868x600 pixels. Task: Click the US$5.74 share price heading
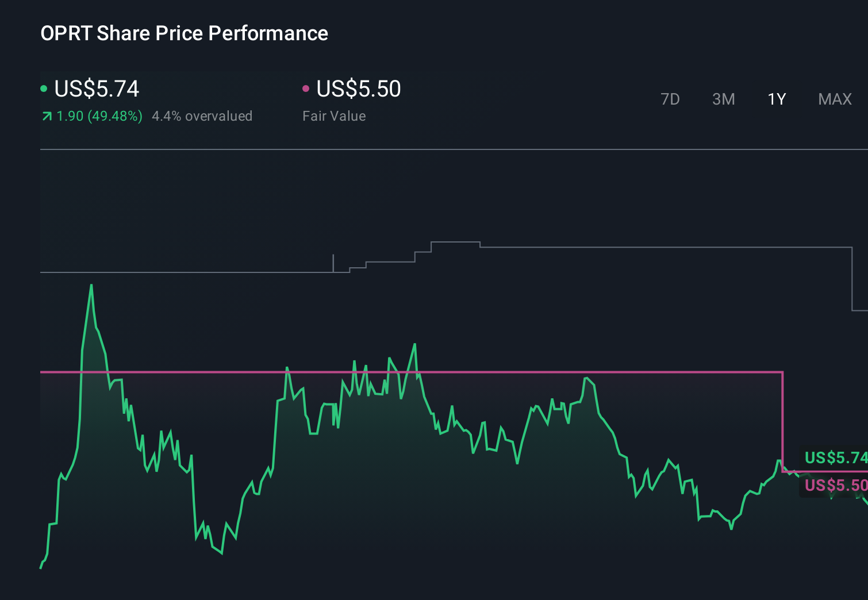(97, 89)
